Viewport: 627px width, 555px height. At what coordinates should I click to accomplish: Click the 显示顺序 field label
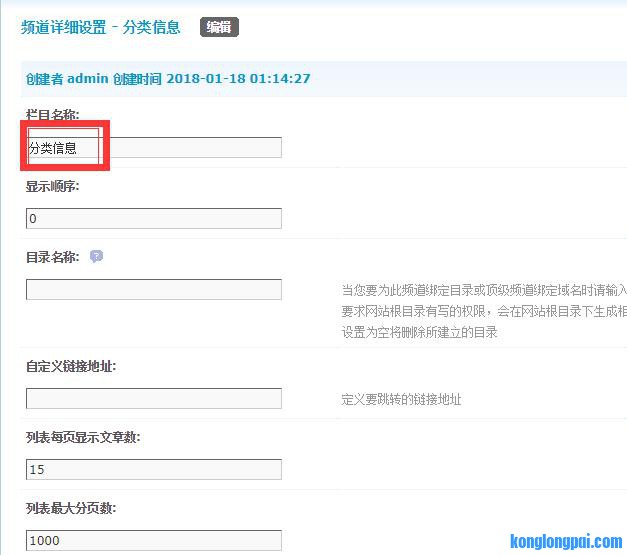[x=52, y=186]
